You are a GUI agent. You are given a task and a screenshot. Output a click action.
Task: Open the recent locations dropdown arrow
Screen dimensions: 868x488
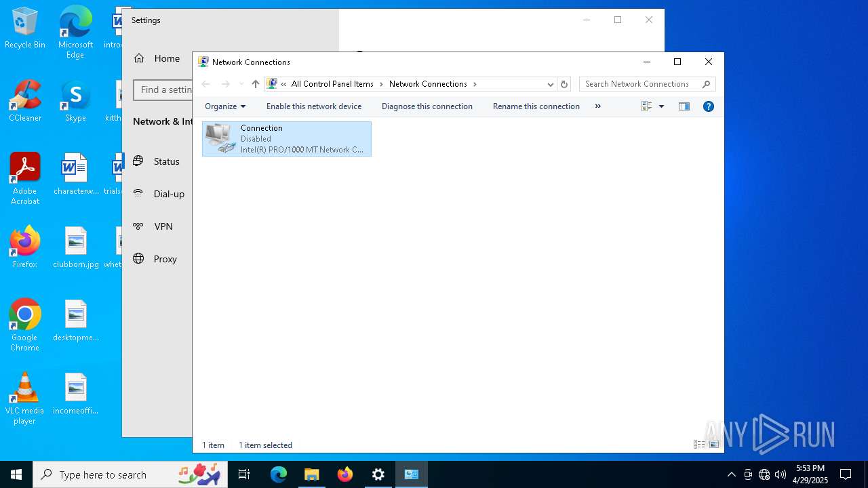[x=241, y=84]
